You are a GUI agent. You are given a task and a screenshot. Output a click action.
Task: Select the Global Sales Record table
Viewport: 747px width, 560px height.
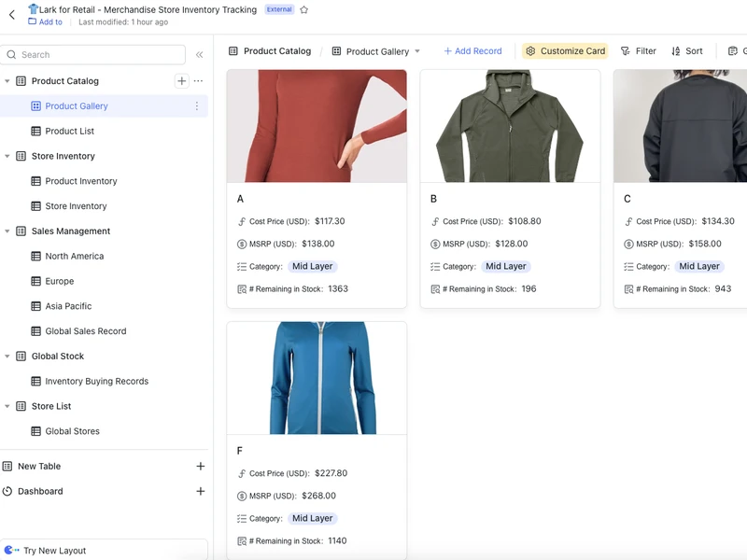pyautogui.click(x=85, y=331)
